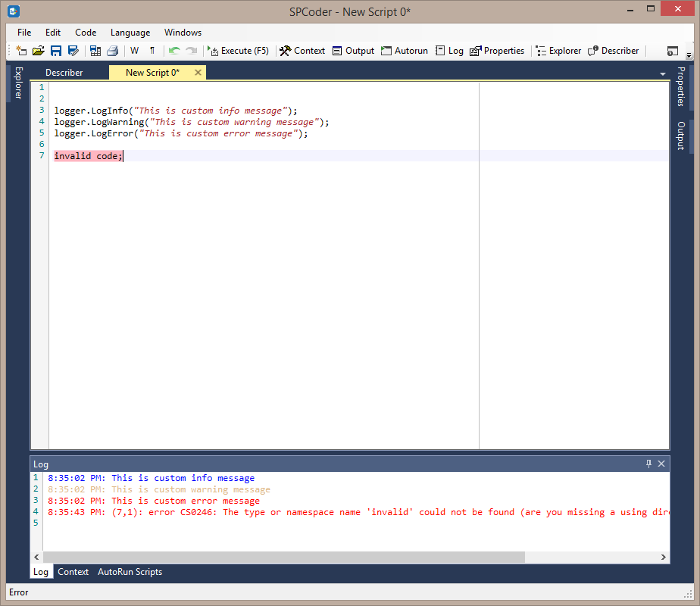Viewport: 700px width, 606px height.
Task: Run the script with Execute (F5)
Action: [x=239, y=51]
